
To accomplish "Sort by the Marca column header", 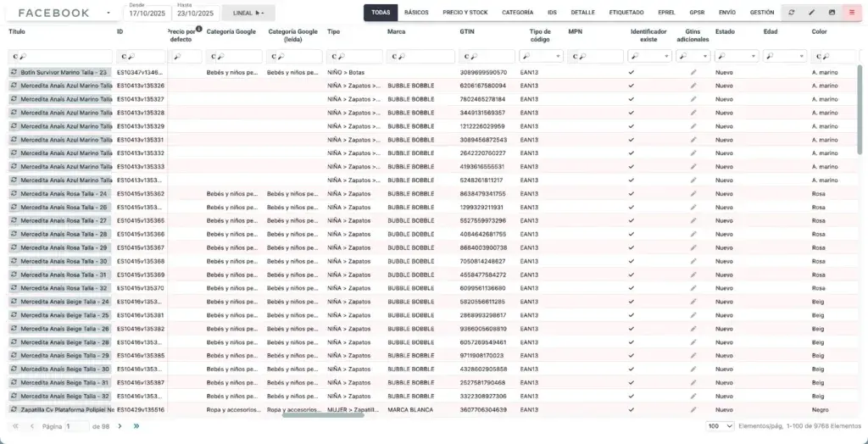I will (x=396, y=32).
